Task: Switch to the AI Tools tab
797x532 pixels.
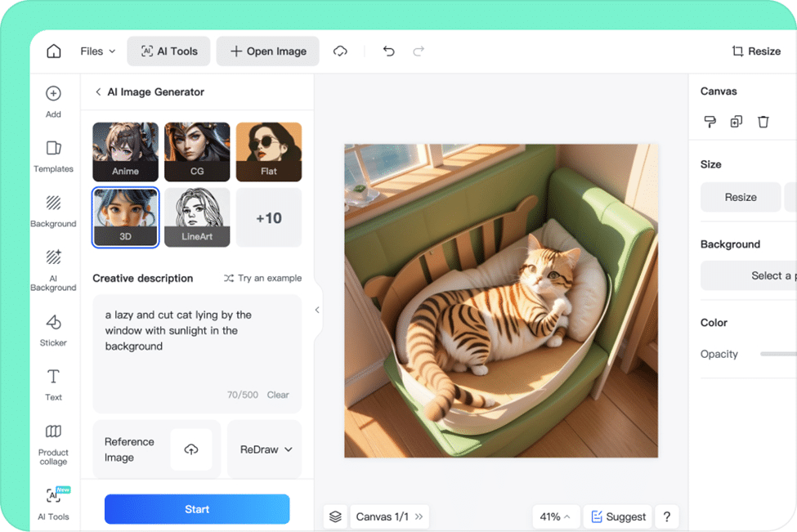Action: pos(169,51)
